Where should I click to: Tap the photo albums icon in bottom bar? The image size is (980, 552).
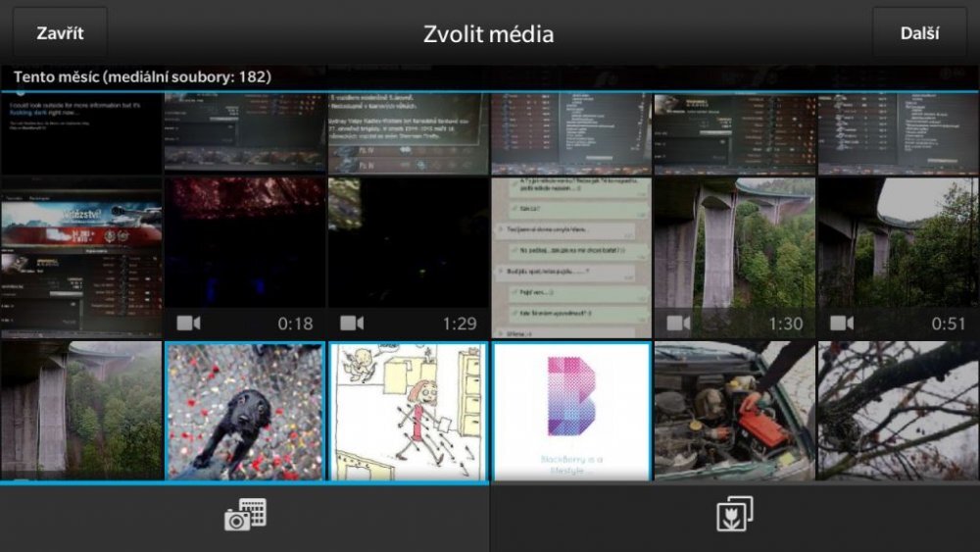pyautogui.click(x=734, y=516)
